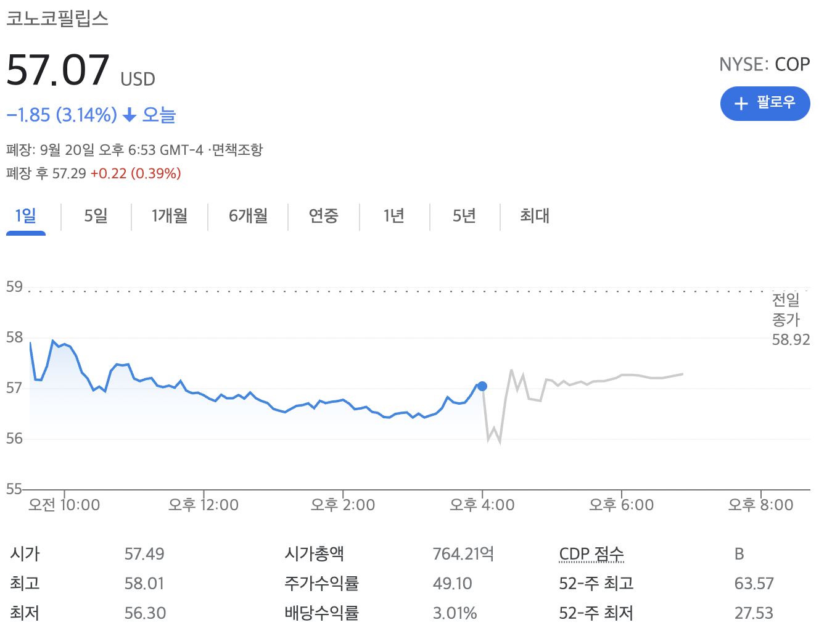
Task: Click the 오후 4:00 axis label
Action: pos(482,505)
